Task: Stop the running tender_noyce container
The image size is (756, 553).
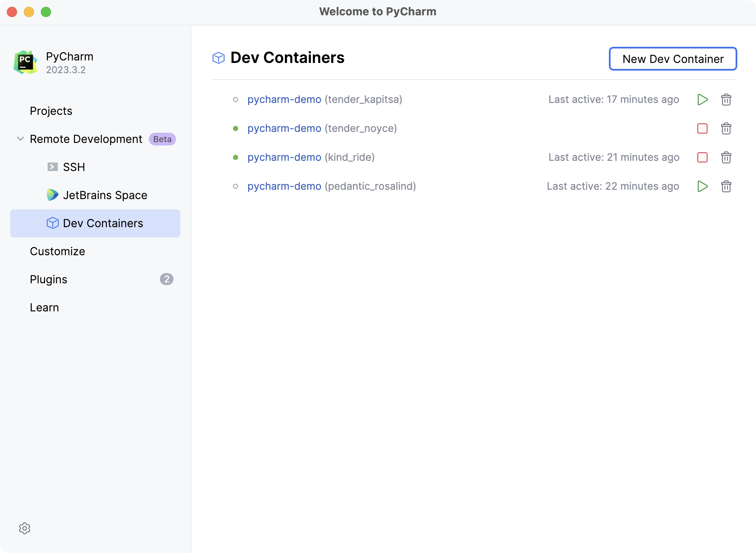Action: pos(702,128)
